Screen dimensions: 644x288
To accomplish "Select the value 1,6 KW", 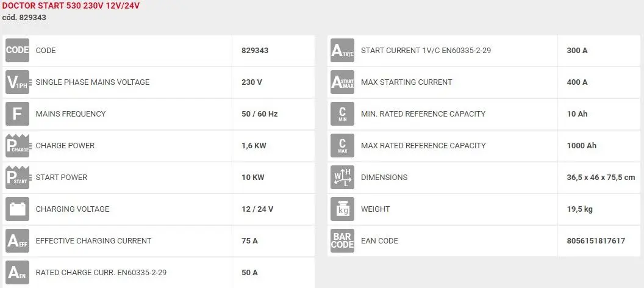I will click(x=254, y=145).
